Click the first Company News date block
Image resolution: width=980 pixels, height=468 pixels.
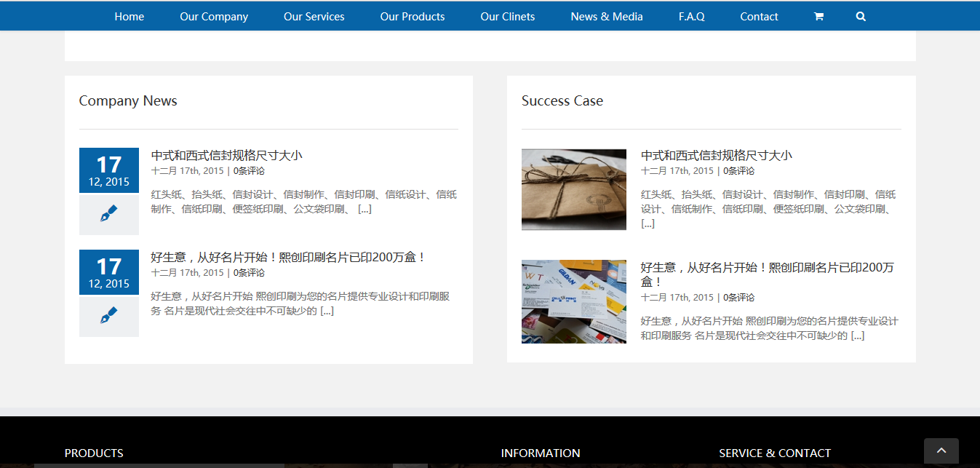tap(108, 171)
